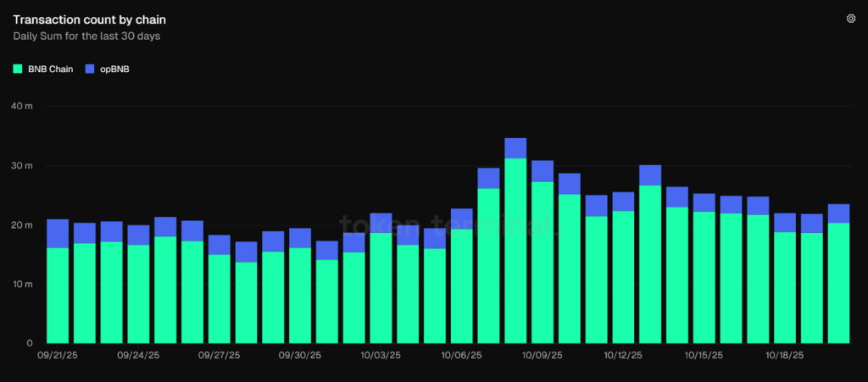
Task: Click the "Daily Sum for the last 30 days" subtitle
Action: tap(86, 36)
